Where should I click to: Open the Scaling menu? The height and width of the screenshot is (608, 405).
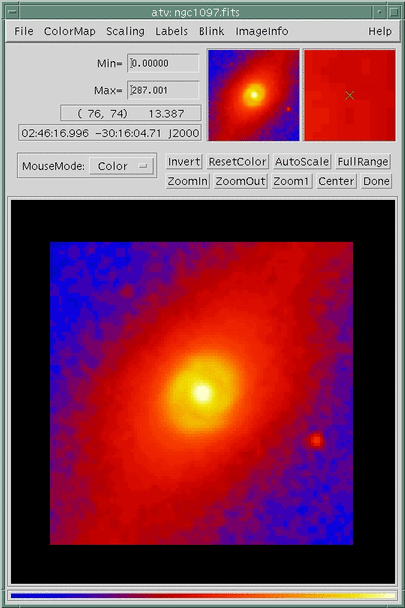[125, 31]
